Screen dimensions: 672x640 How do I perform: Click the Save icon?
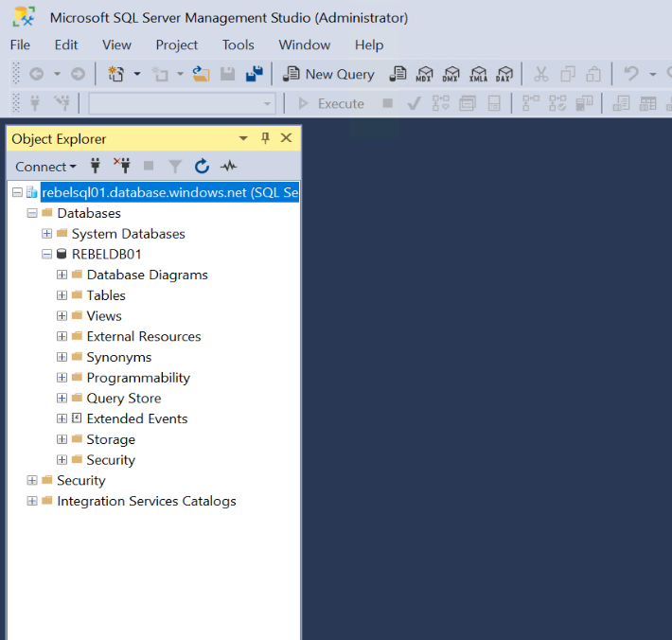point(227,74)
